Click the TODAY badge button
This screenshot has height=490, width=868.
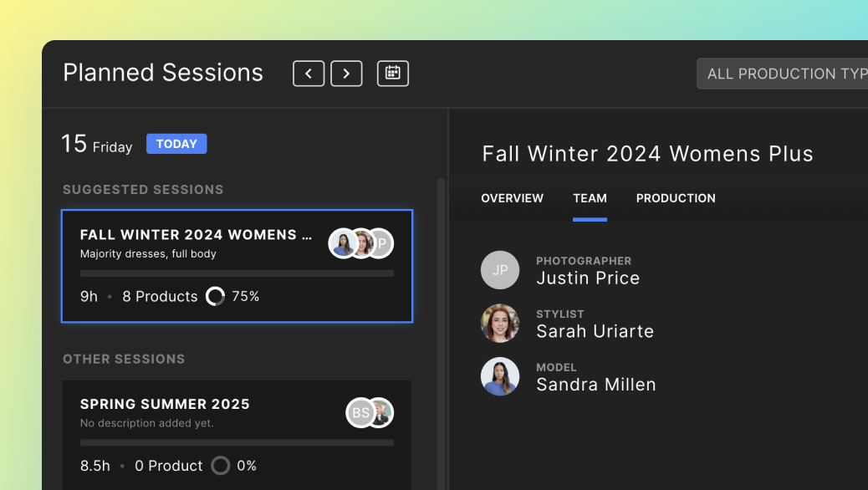pyautogui.click(x=176, y=144)
